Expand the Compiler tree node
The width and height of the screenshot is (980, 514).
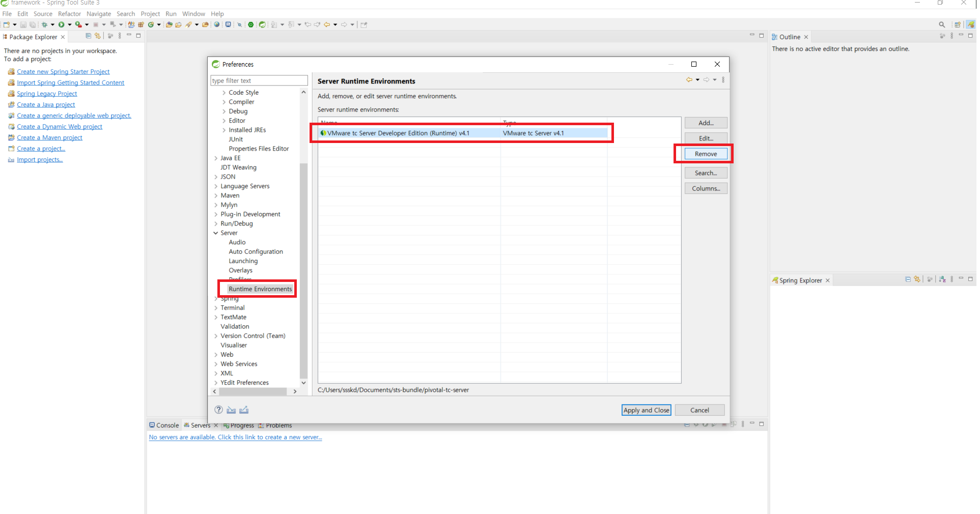pyautogui.click(x=224, y=102)
